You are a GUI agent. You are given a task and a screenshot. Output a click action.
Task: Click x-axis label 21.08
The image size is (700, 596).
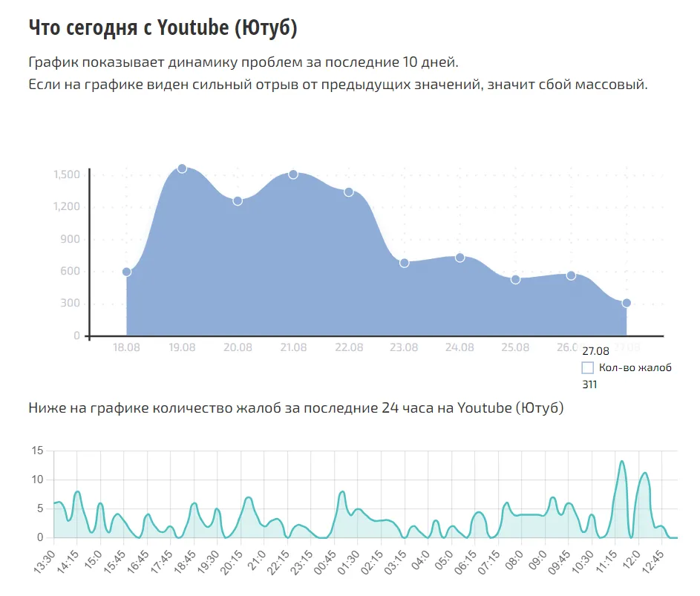293,347
